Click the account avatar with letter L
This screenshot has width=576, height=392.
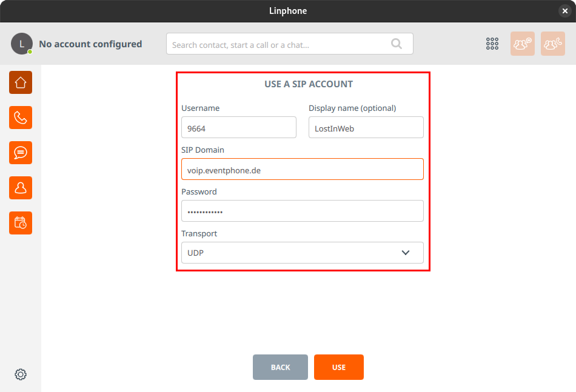pos(22,44)
